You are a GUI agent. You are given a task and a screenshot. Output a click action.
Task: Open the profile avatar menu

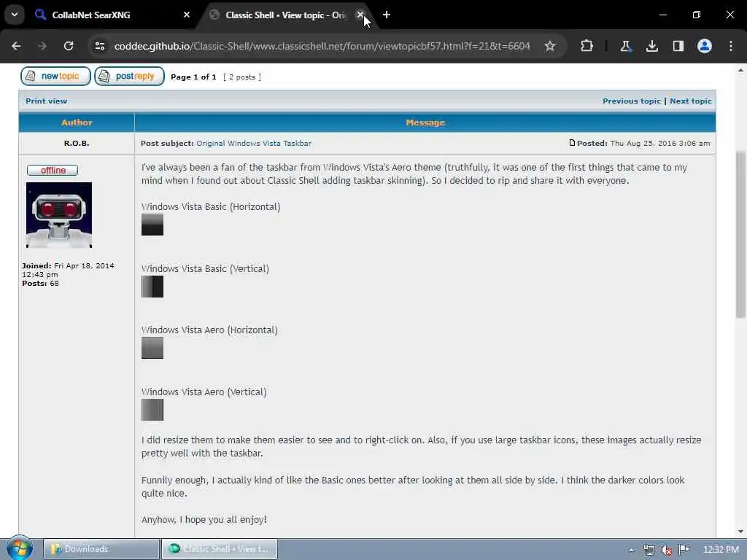click(705, 46)
